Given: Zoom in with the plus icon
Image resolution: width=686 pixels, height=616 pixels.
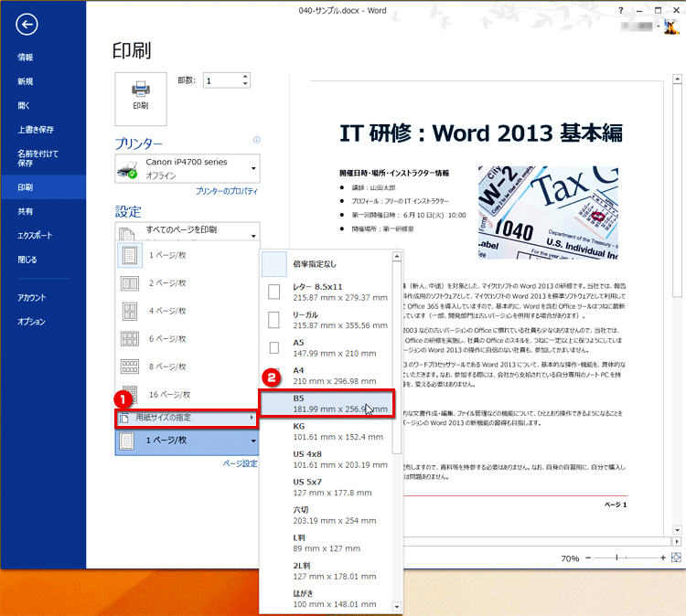Looking at the screenshot, I should click(x=663, y=558).
